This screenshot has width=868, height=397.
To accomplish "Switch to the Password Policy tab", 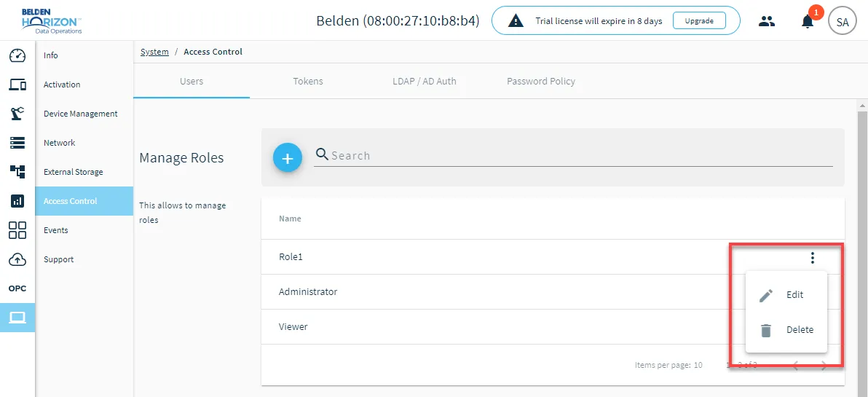I will (x=541, y=82).
